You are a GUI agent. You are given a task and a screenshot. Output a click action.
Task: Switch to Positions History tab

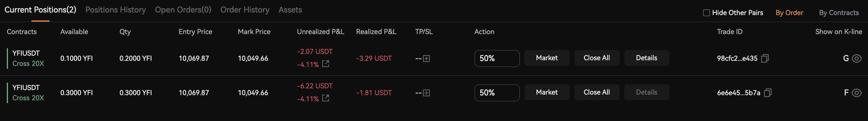(116, 10)
